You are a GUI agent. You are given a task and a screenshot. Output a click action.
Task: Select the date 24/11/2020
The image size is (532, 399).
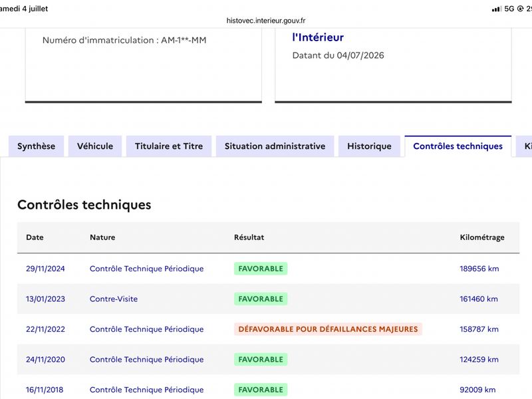click(x=45, y=359)
